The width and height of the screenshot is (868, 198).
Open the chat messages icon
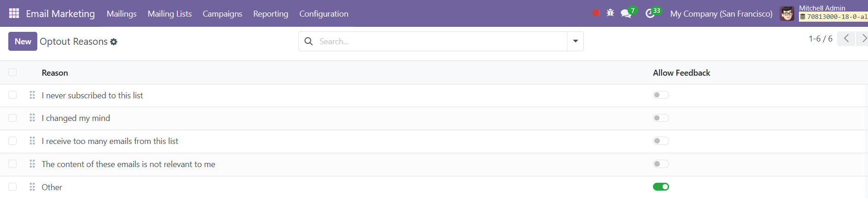[626, 13]
